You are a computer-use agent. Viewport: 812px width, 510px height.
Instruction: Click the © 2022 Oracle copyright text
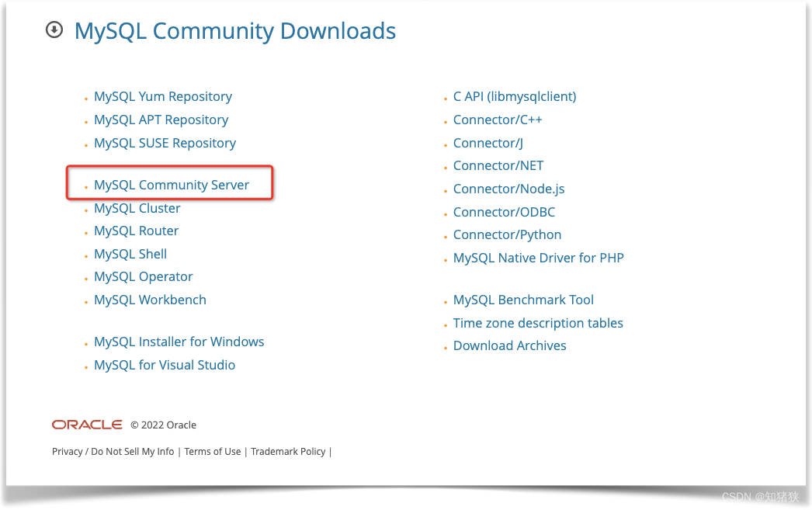[x=163, y=425]
